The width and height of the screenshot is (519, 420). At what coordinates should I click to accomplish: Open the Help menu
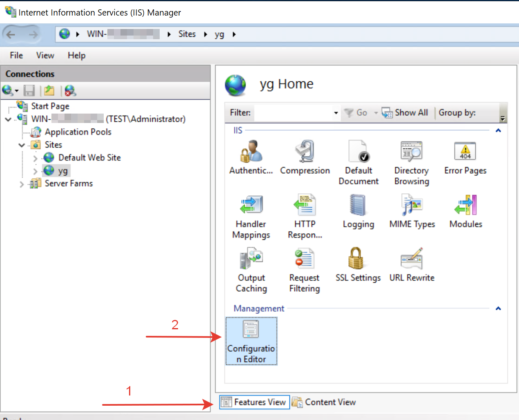[76, 56]
